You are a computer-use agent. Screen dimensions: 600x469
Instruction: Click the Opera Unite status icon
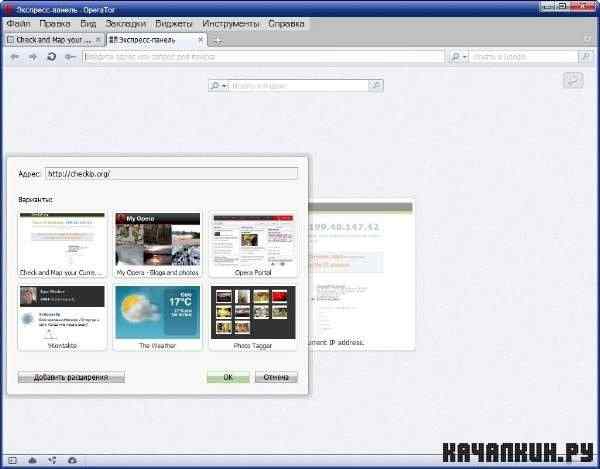52,461
